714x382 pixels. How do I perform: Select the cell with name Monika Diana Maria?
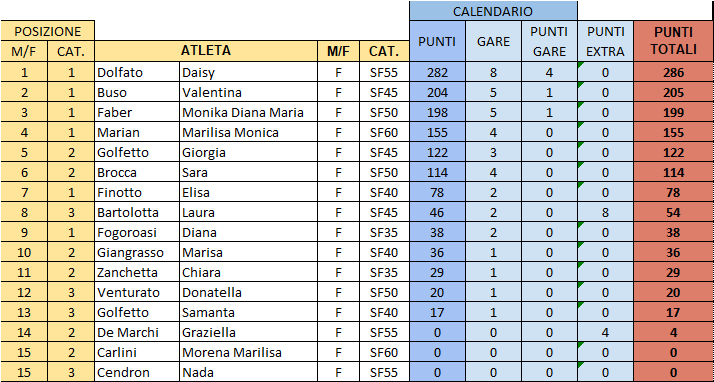[x=249, y=112]
